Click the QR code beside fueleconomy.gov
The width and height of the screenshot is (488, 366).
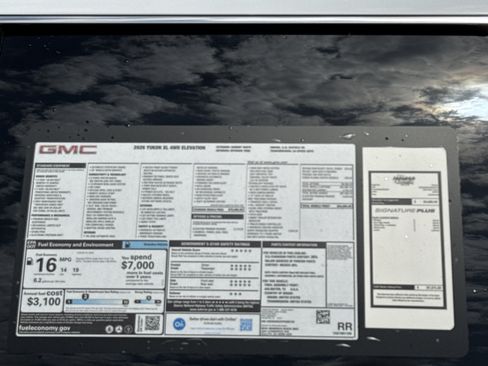152,323
